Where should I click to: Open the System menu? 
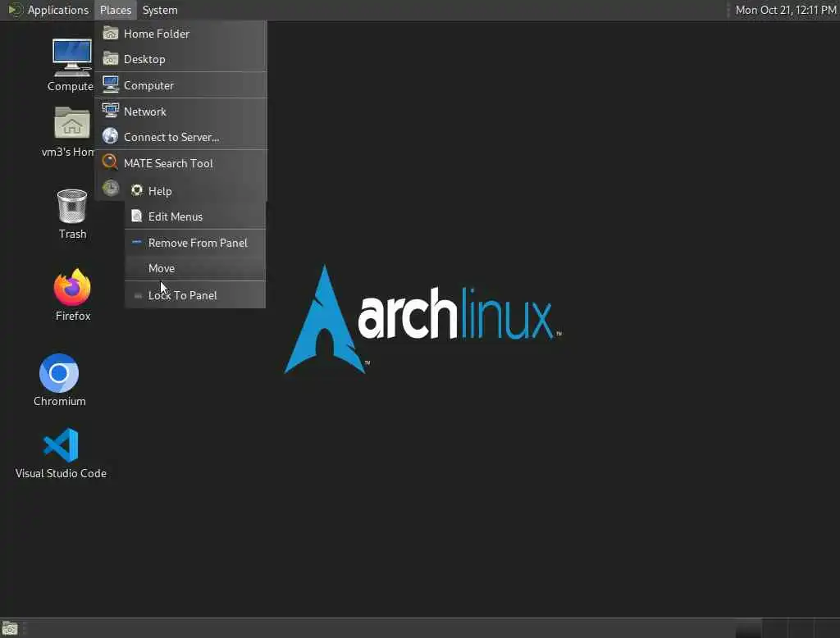click(160, 10)
